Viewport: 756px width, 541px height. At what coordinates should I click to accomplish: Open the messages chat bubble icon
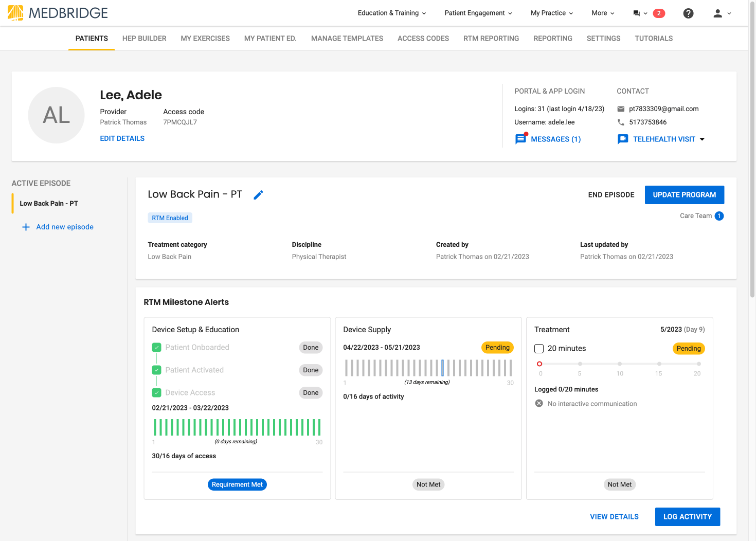(521, 139)
